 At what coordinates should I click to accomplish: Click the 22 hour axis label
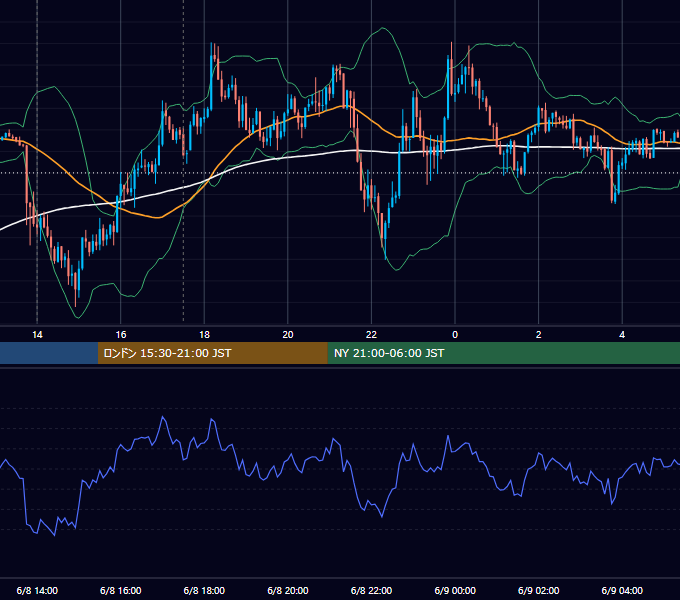[x=371, y=335]
